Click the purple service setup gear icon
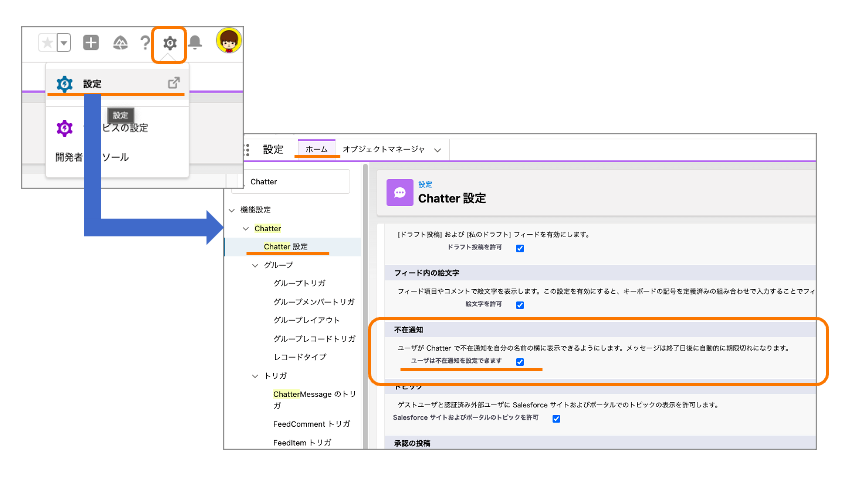 (65, 128)
